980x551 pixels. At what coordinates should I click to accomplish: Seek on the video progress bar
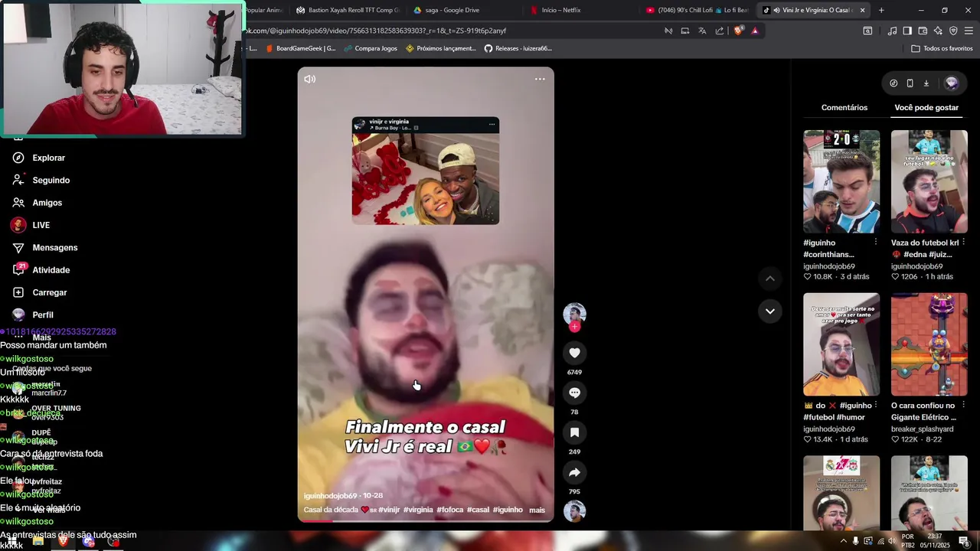[426, 520]
